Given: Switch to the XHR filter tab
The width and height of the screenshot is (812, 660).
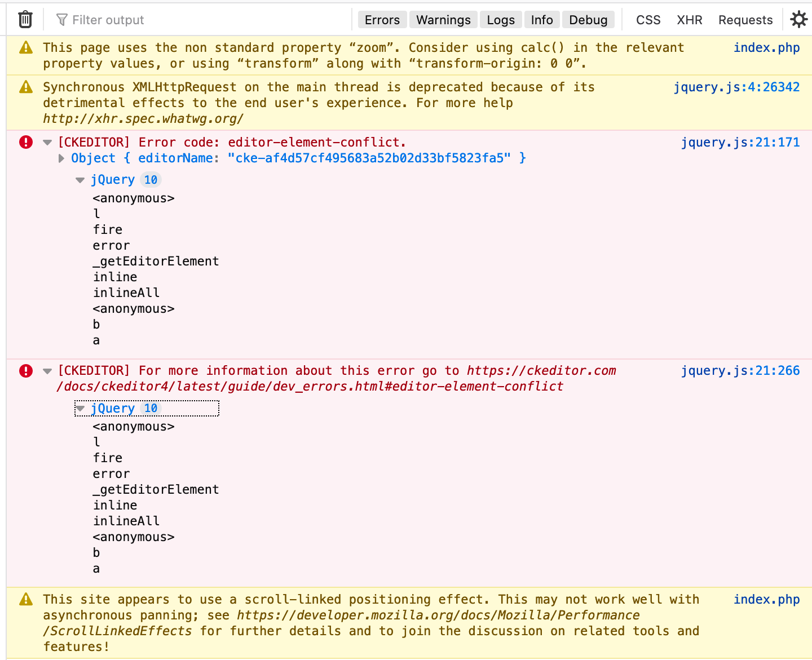Looking at the screenshot, I should [690, 19].
